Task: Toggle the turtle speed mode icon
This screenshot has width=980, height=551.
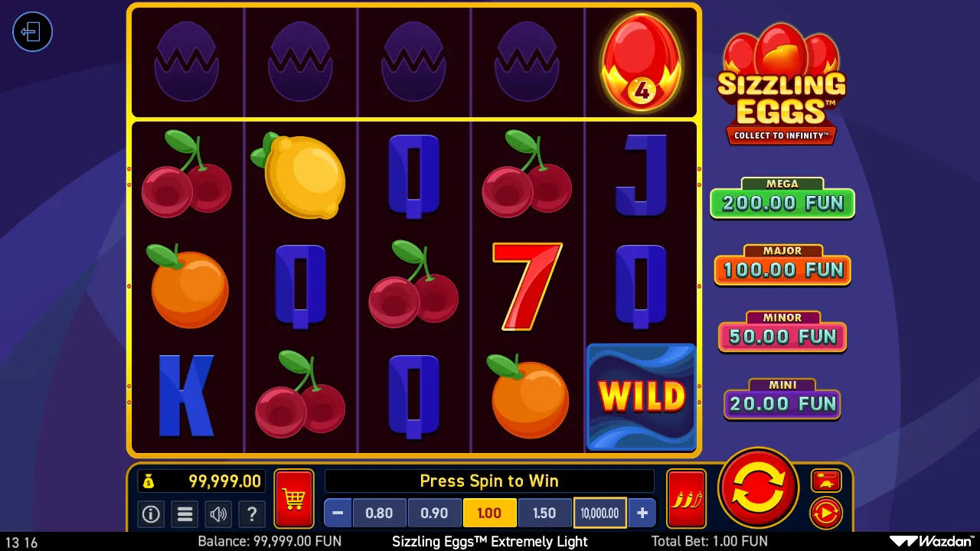Action: [x=826, y=481]
